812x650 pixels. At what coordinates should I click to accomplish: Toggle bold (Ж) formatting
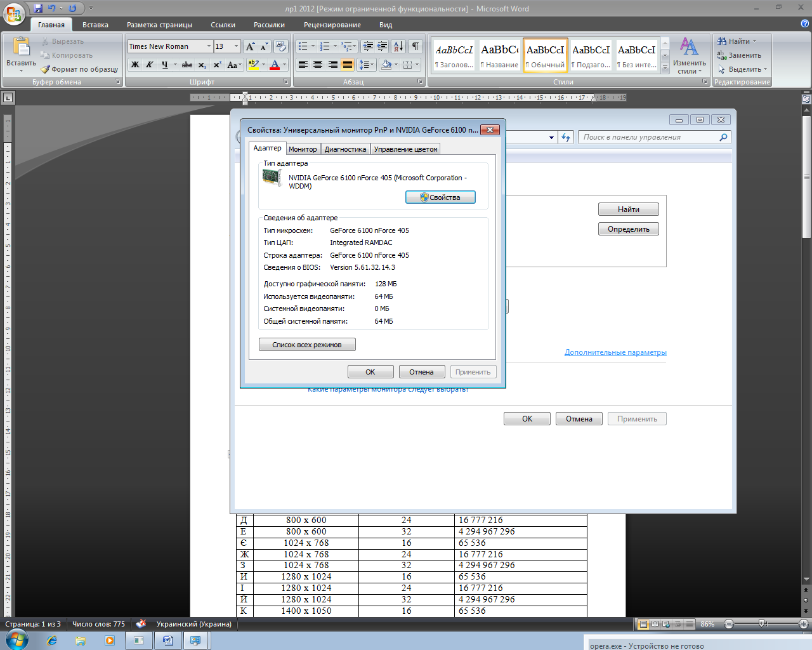[134, 65]
